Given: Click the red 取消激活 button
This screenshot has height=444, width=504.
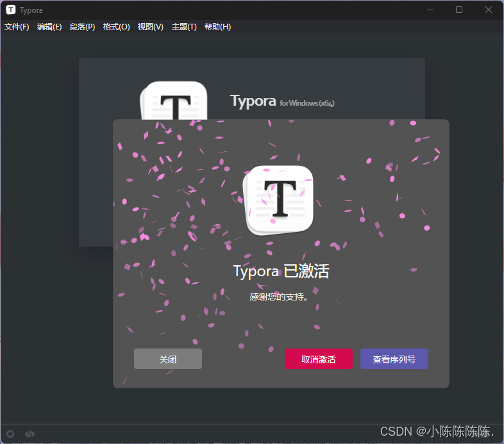Looking at the screenshot, I should pyautogui.click(x=319, y=359).
